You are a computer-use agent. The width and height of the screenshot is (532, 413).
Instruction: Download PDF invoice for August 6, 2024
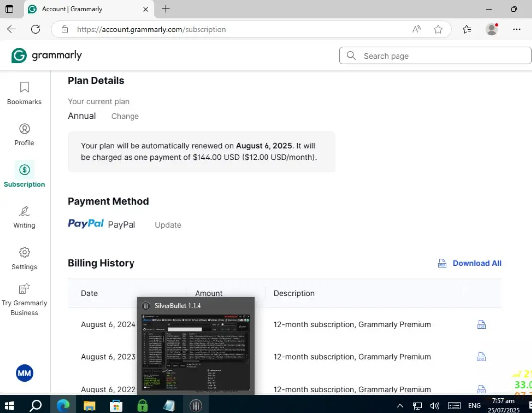coord(481,325)
